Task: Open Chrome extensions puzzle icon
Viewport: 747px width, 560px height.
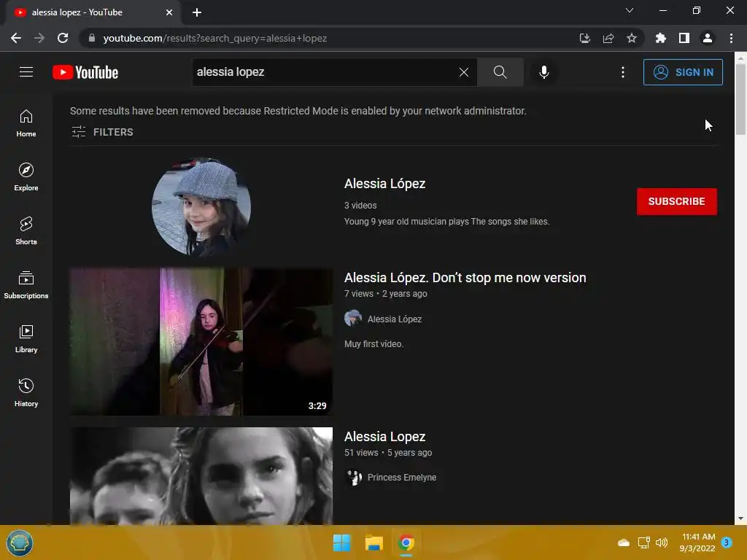Action: coord(661,38)
